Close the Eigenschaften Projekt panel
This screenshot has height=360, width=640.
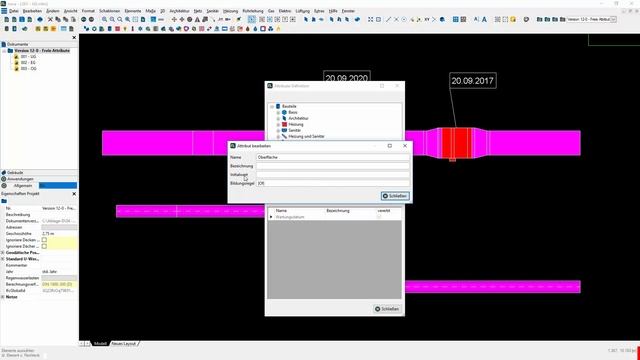pyautogui.click(x=74, y=194)
